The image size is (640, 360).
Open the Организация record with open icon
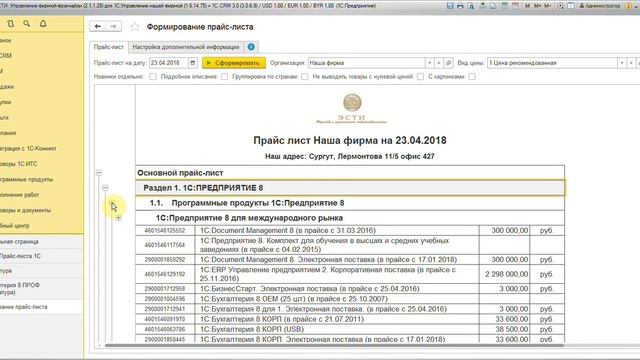[449, 63]
